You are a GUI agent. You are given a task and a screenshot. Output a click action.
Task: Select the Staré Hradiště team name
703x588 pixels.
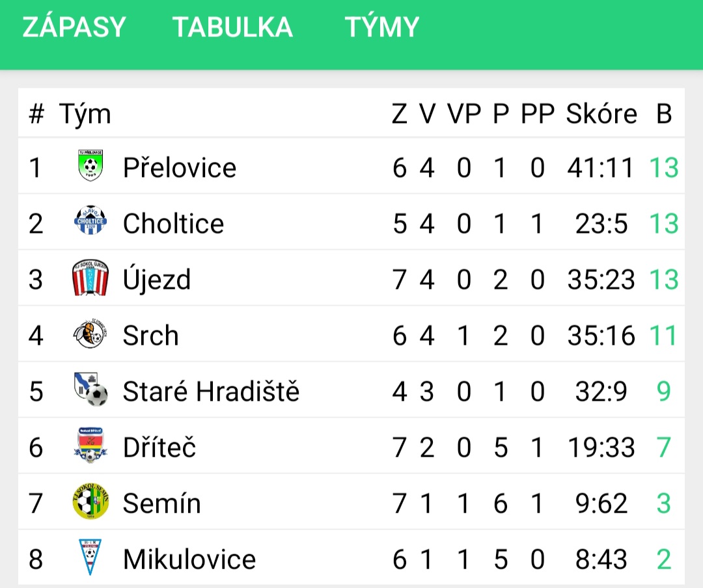(x=211, y=392)
